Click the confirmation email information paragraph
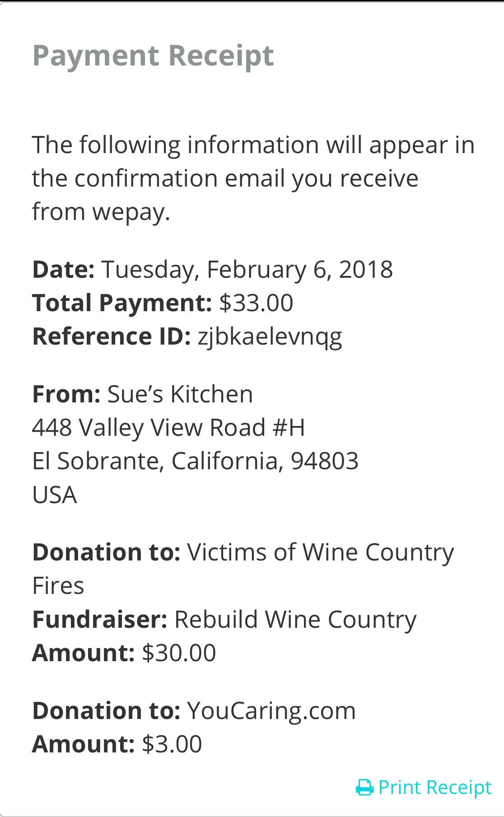This screenshot has width=504, height=817. click(x=253, y=178)
